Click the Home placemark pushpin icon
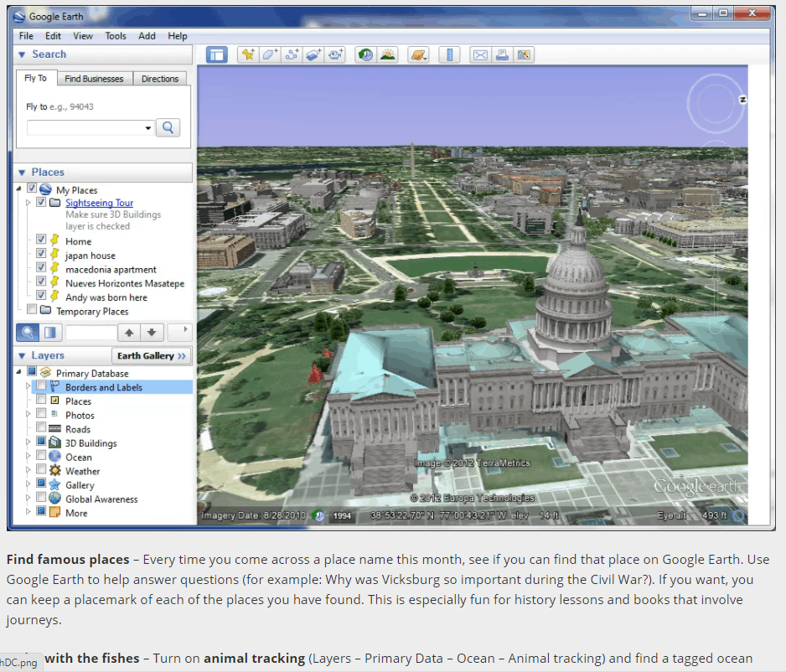The image size is (786, 672). 55,240
